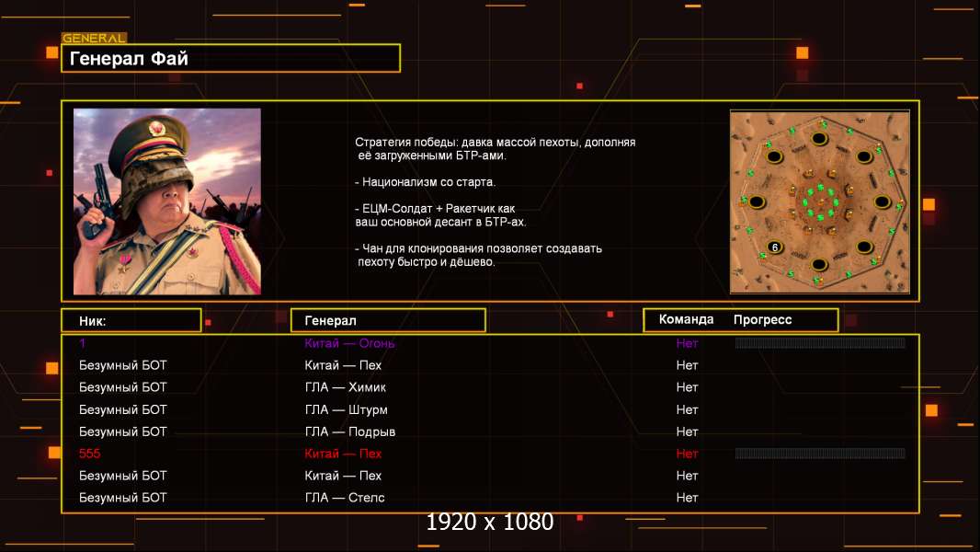Viewport: 980px width, 552px height.
Task: Click 'Нет' in the ГЛА — Подрыв row
Action: [x=687, y=431]
